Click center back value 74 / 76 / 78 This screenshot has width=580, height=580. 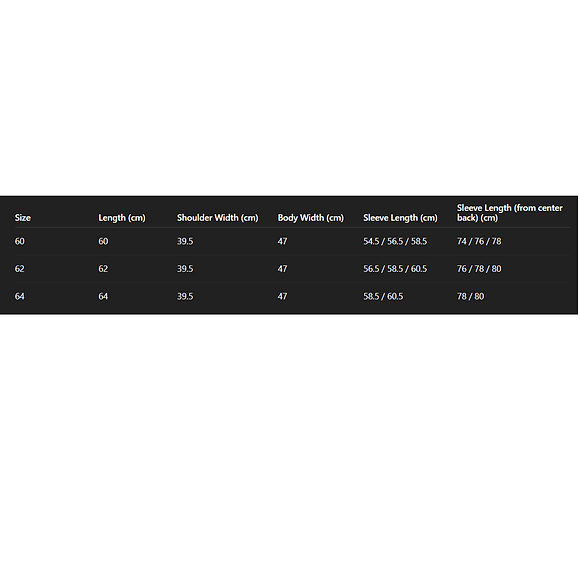479,242
